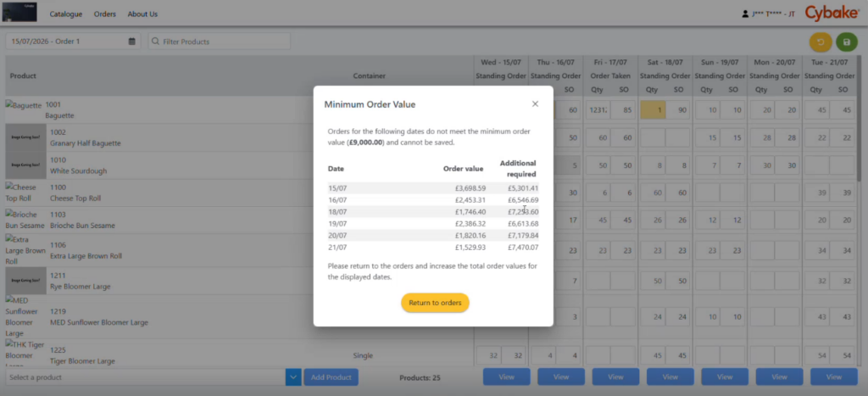
Task: Click View button under Sat 18/07
Action: click(x=670, y=377)
